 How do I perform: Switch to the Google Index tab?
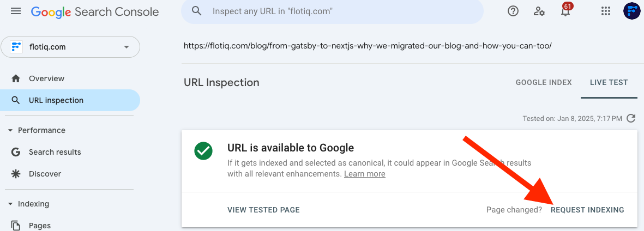click(544, 82)
